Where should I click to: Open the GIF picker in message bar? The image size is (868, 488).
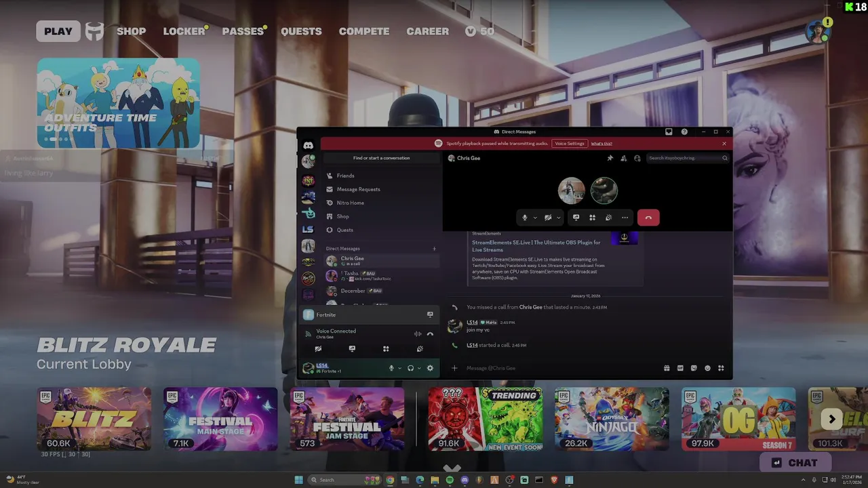pos(680,368)
